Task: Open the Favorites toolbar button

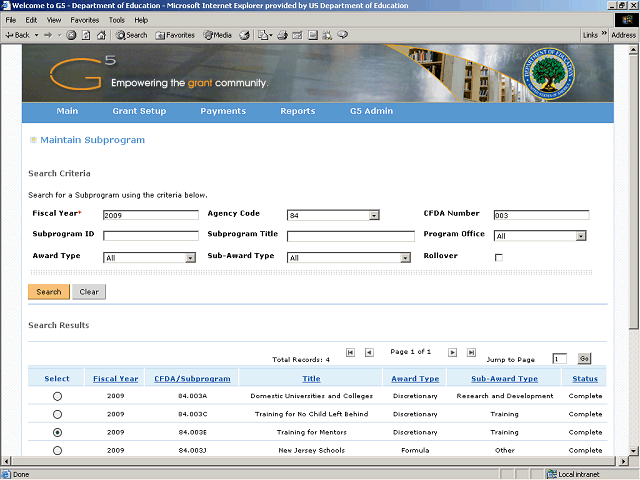Action: 175,35
